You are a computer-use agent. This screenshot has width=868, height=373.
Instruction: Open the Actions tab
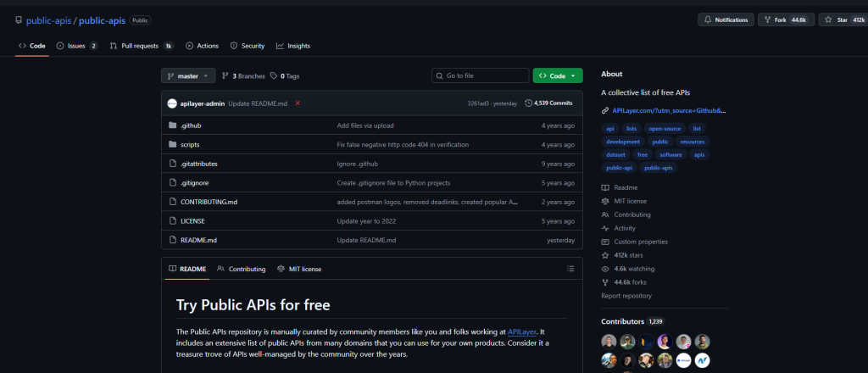coord(202,46)
